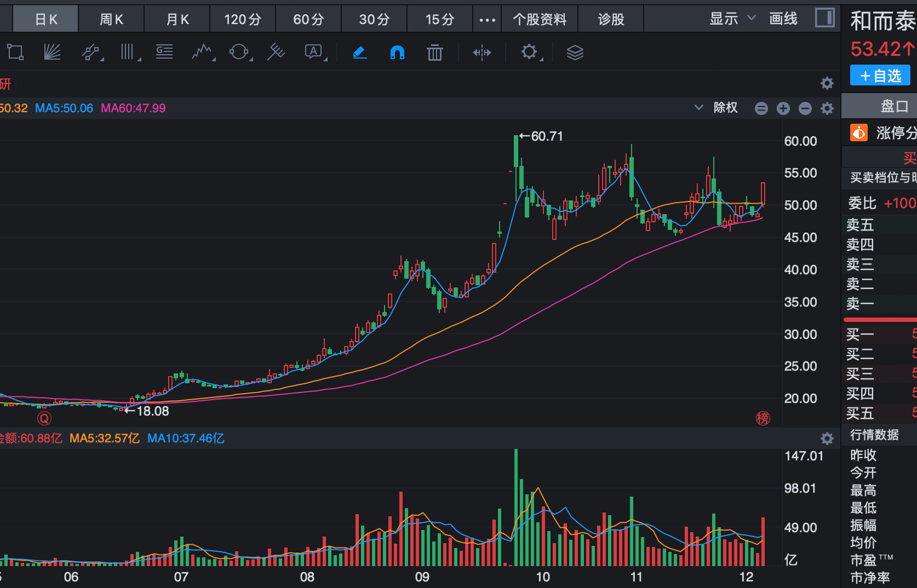917x588 pixels.
Task: Click the MA60 pink indicator label
Action: (133, 108)
